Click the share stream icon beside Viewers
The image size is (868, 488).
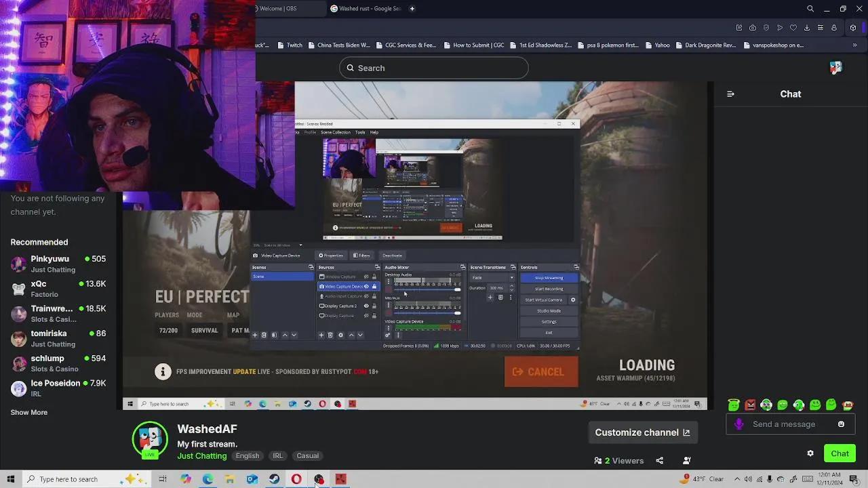(659, 461)
